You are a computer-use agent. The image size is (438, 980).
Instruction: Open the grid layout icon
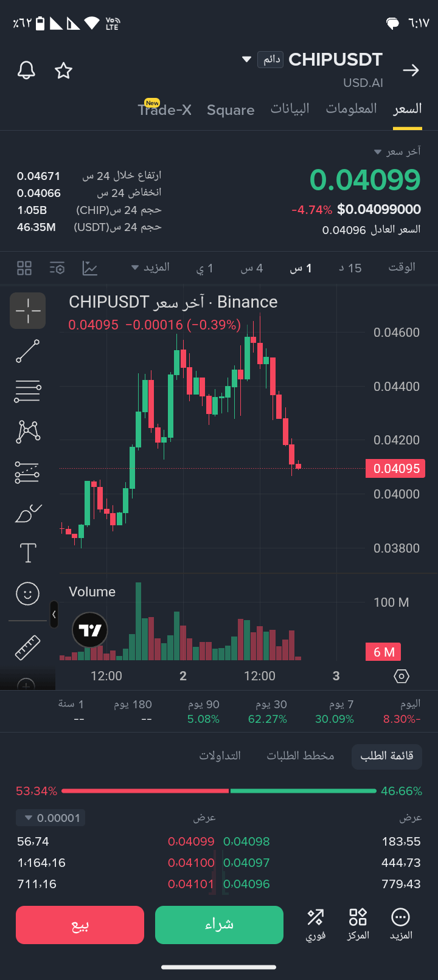(24, 268)
